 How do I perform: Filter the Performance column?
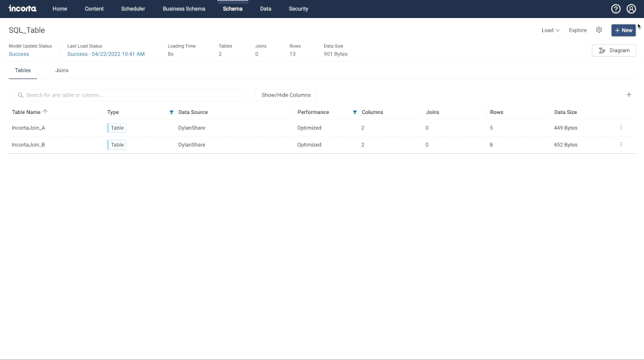click(355, 112)
